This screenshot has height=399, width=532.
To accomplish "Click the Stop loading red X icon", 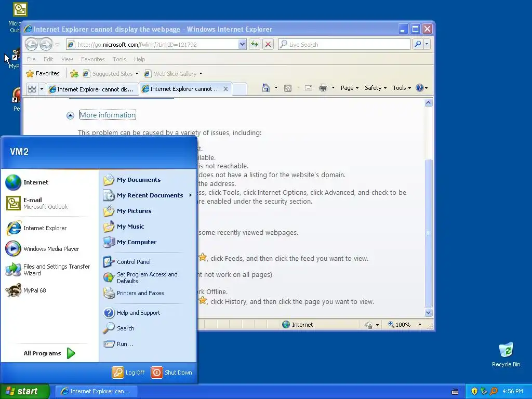I will (x=268, y=44).
